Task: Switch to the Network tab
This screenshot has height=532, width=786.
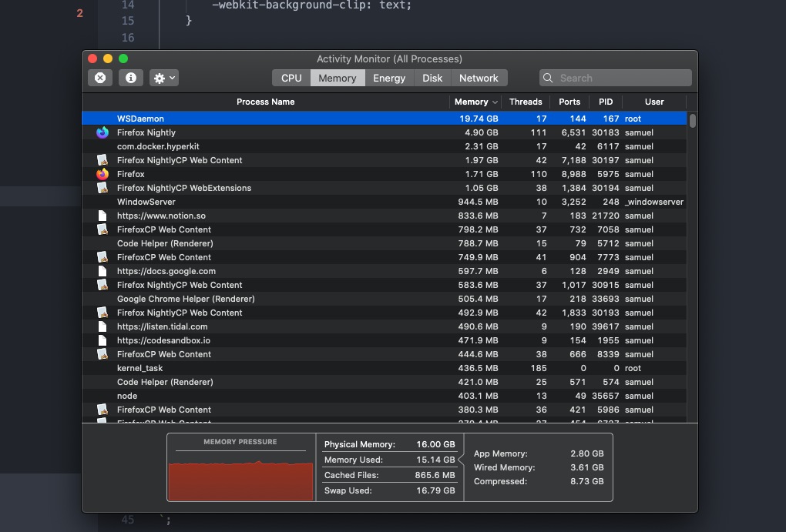Action: pyautogui.click(x=479, y=78)
